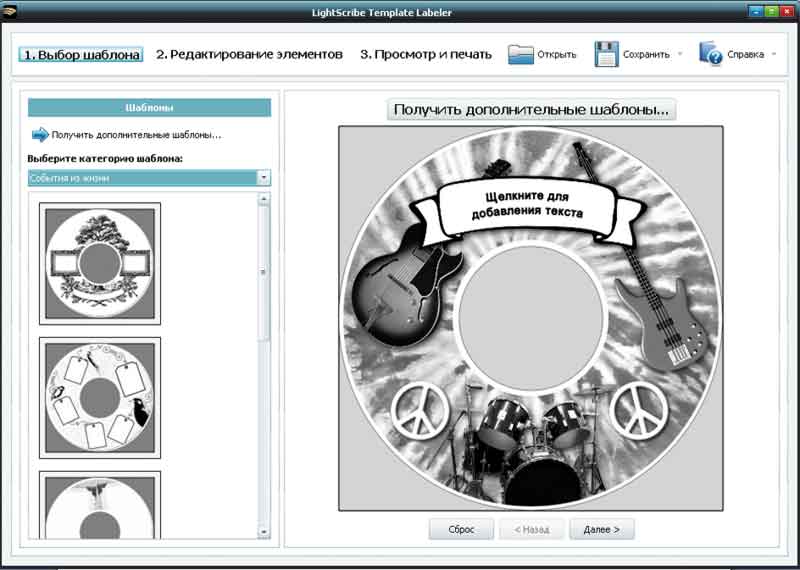The height and width of the screenshot is (570, 800).
Task: Select the tree and frames disc template
Action: click(x=99, y=263)
